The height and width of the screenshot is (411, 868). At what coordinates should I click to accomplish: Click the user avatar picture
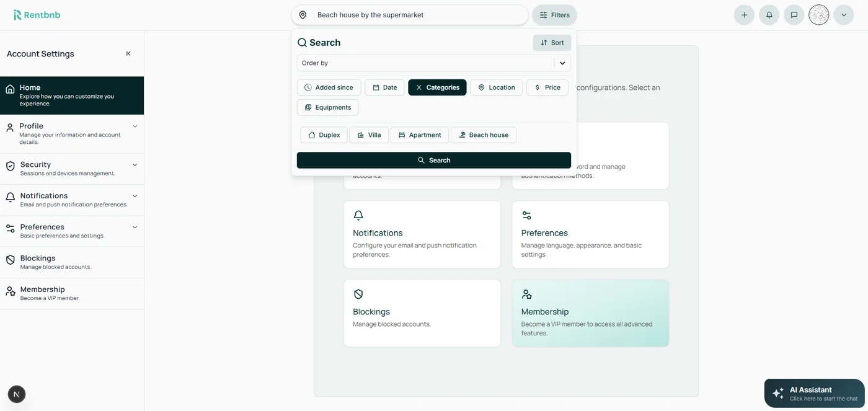[818, 15]
